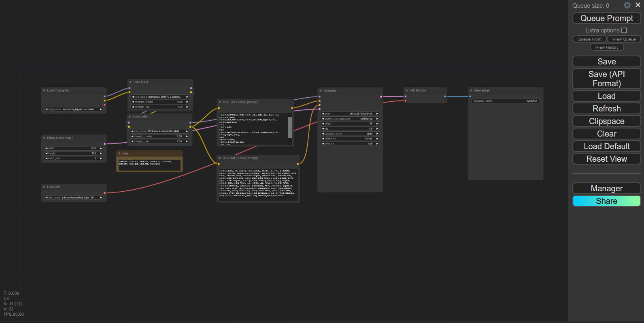Increase denoise with its right arrow

tap(377, 143)
